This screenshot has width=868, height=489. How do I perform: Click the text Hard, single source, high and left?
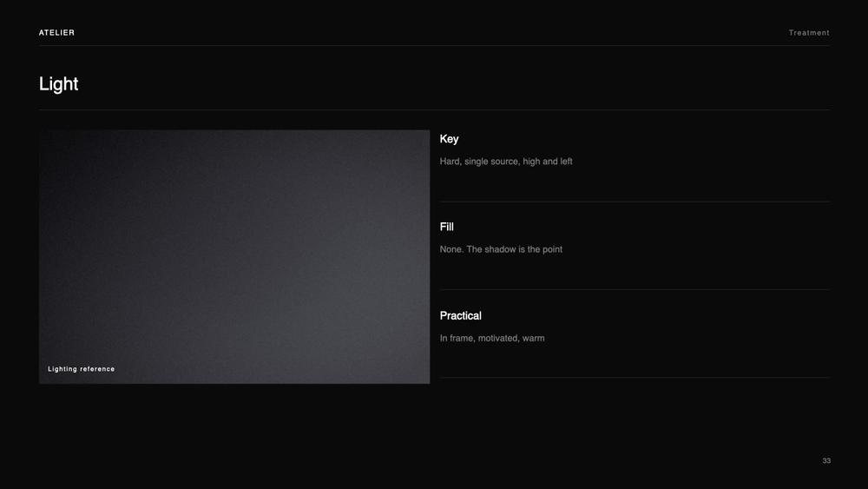point(506,162)
